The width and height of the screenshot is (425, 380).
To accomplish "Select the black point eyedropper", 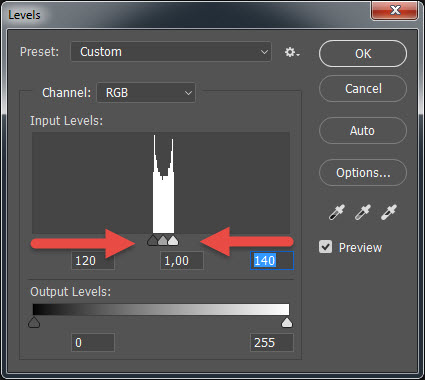I will (x=337, y=212).
